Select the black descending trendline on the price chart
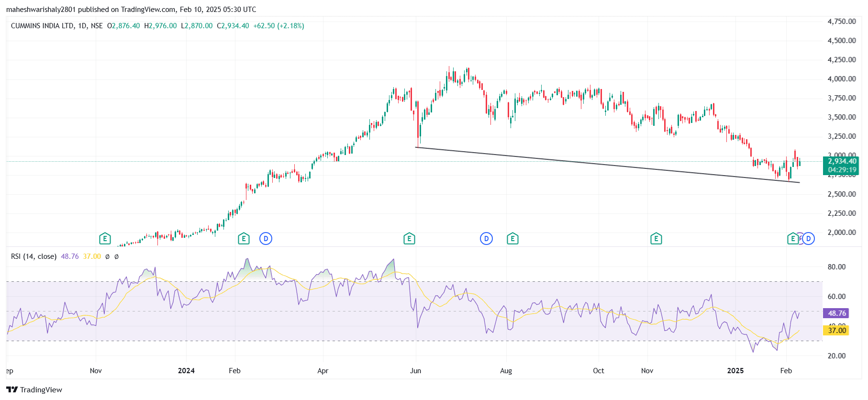 (608, 165)
